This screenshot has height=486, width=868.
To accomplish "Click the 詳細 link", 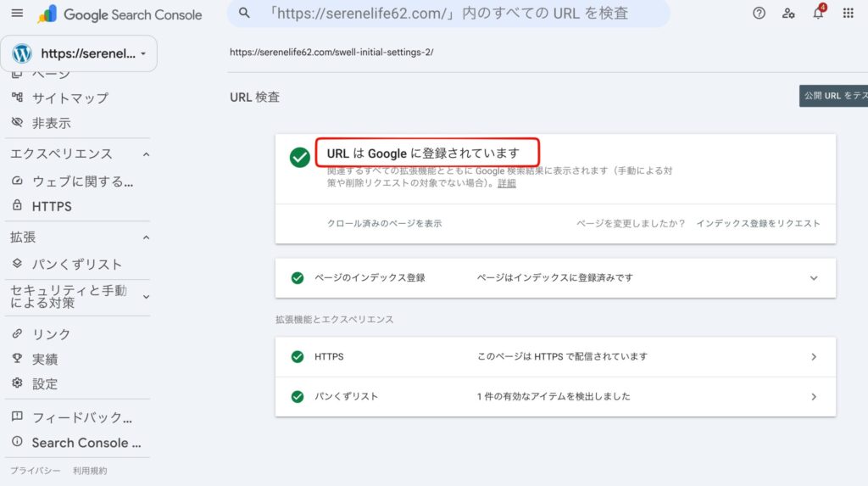I will click(507, 183).
